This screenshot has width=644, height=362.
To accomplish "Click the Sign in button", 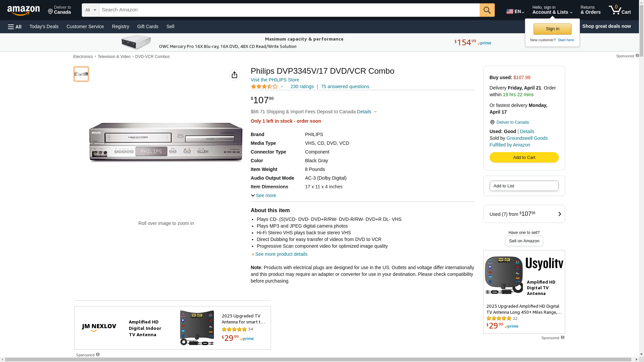I will pyautogui.click(x=552, y=29).
